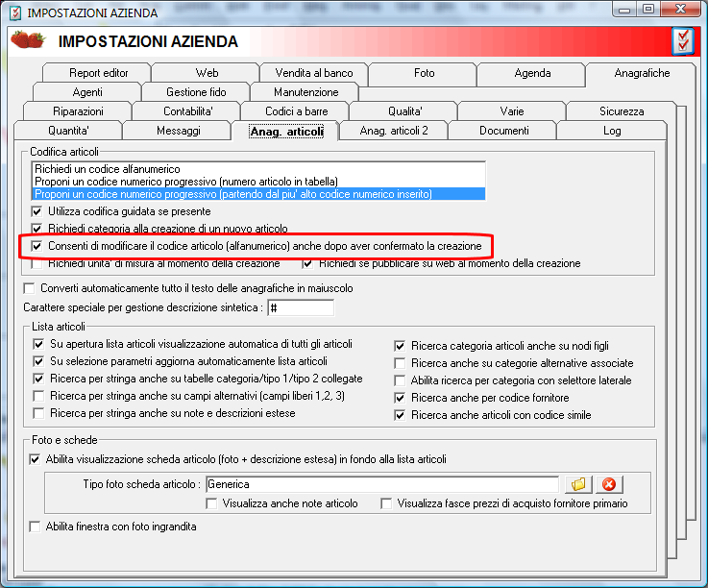The image size is (708, 588).
Task: Click the confirm checkmark icon in header
Action: click(x=683, y=41)
